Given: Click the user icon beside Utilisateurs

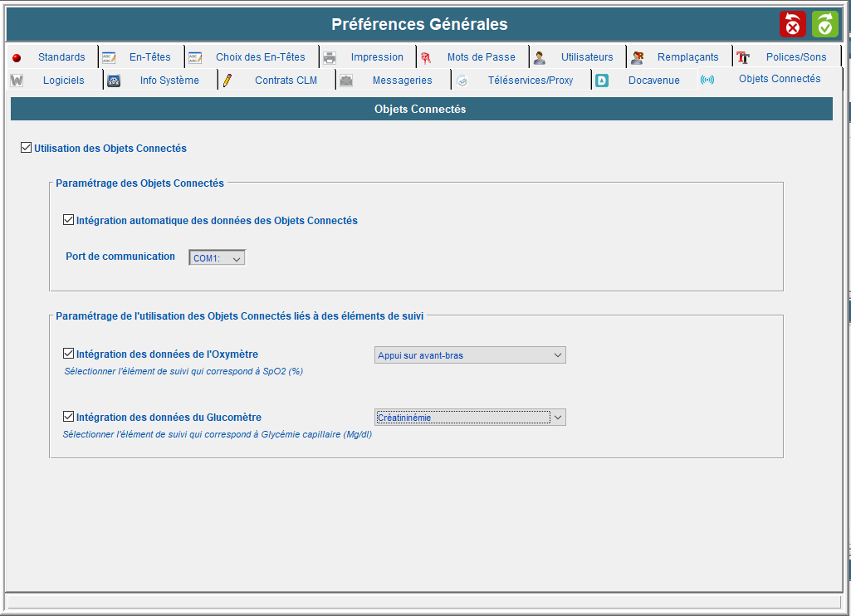Looking at the screenshot, I should [x=540, y=57].
